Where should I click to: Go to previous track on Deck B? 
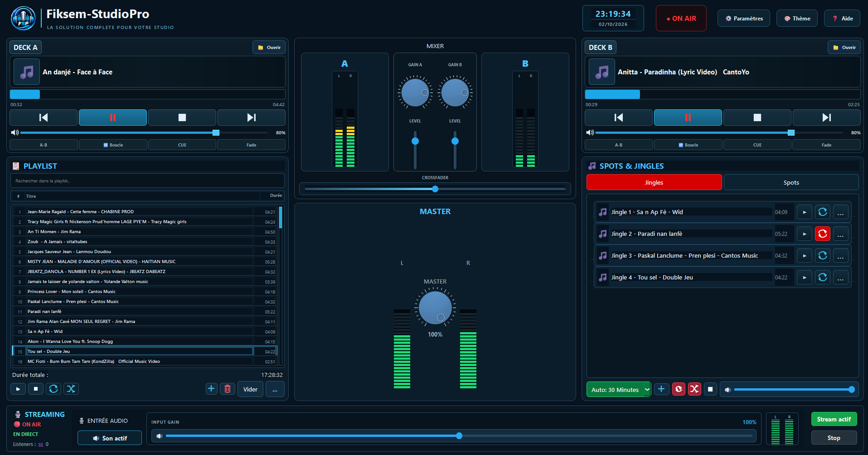[x=618, y=117]
